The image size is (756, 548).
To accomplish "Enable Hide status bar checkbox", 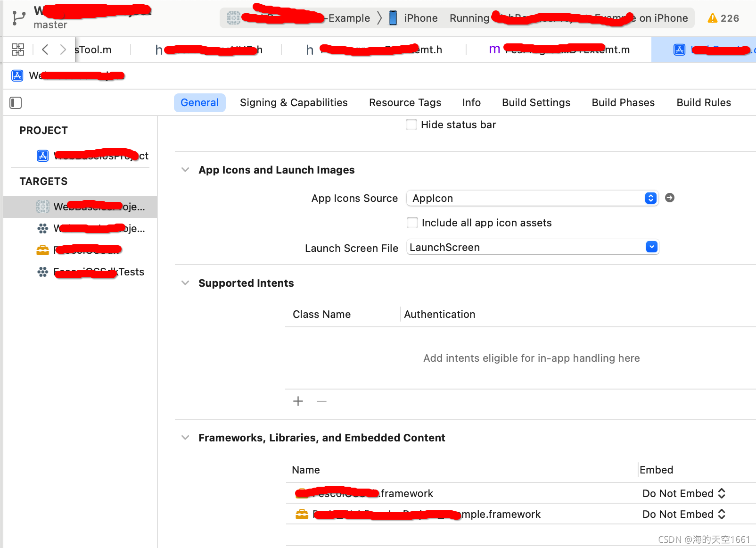I will point(411,125).
